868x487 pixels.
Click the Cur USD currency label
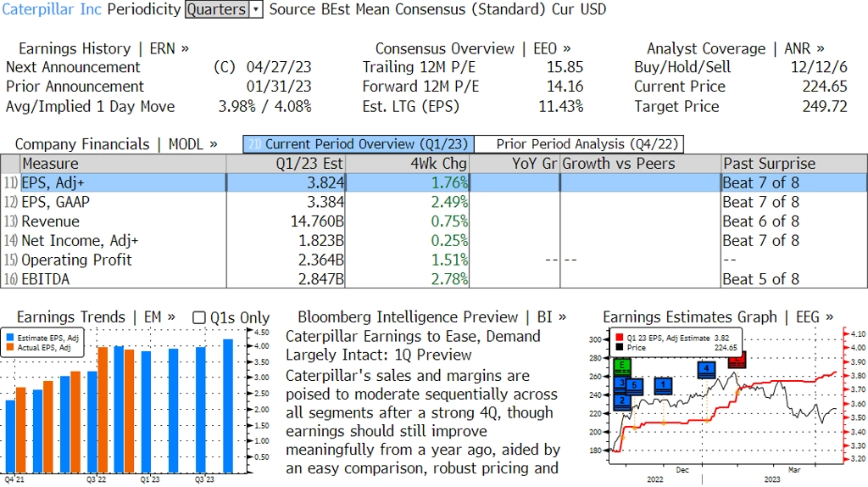[578, 9]
